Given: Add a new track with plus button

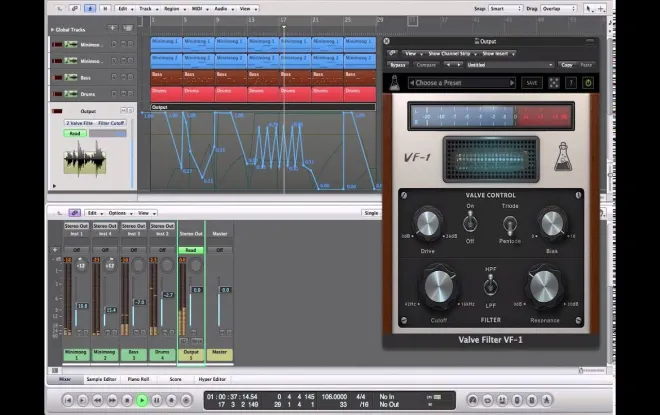Looking at the screenshot, I should [x=112, y=28].
